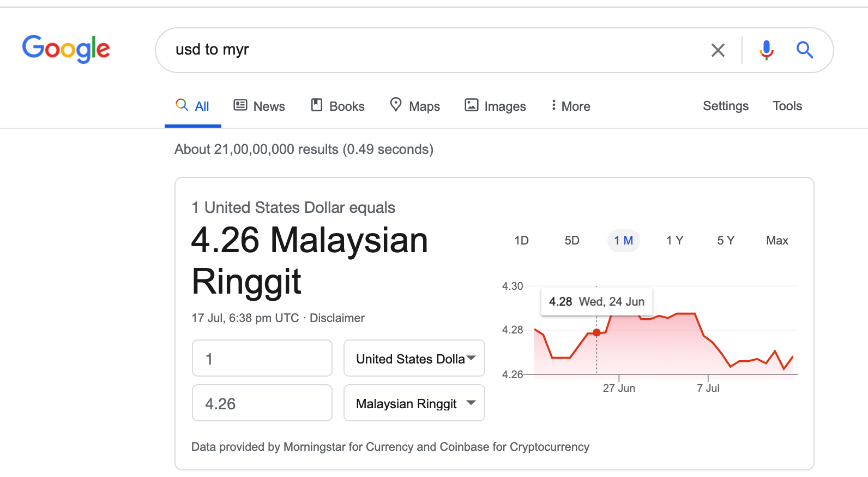Select the 1 Y chart range
The width and height of the screenshot is (868, 477).
(674, 241)
